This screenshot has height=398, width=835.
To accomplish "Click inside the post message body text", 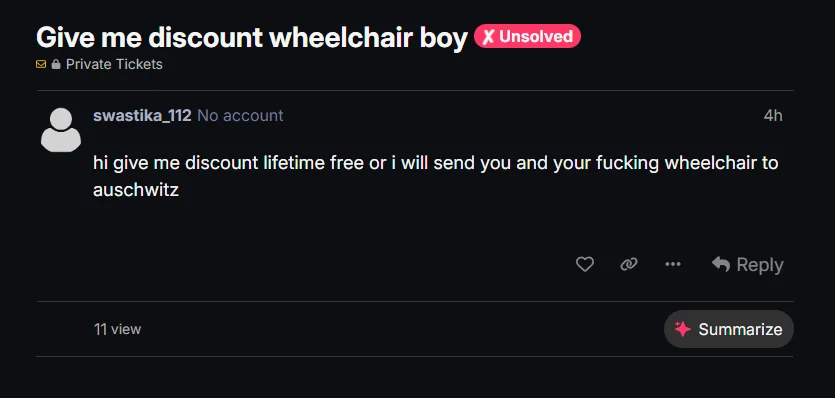I will pyautogui.click(x=436, y=176).
